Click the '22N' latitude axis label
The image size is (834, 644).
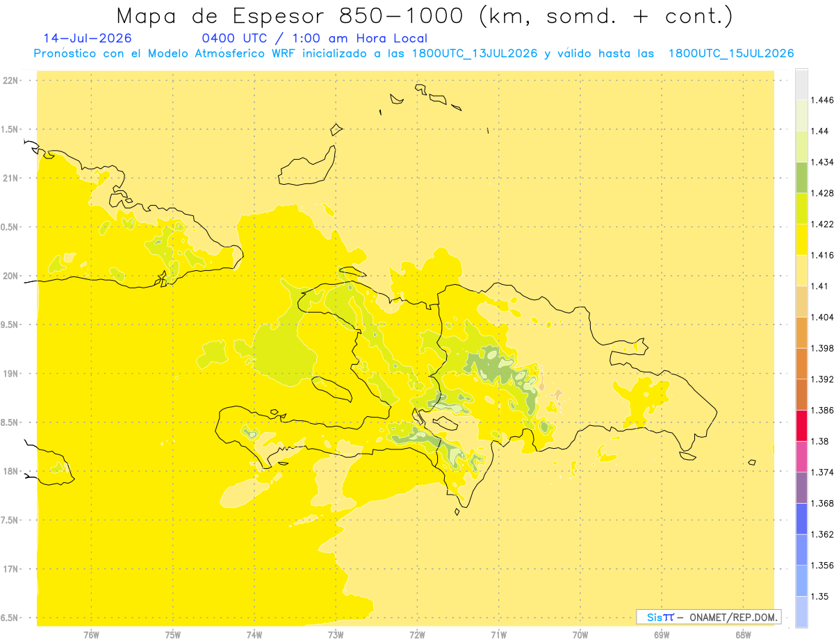10,81
